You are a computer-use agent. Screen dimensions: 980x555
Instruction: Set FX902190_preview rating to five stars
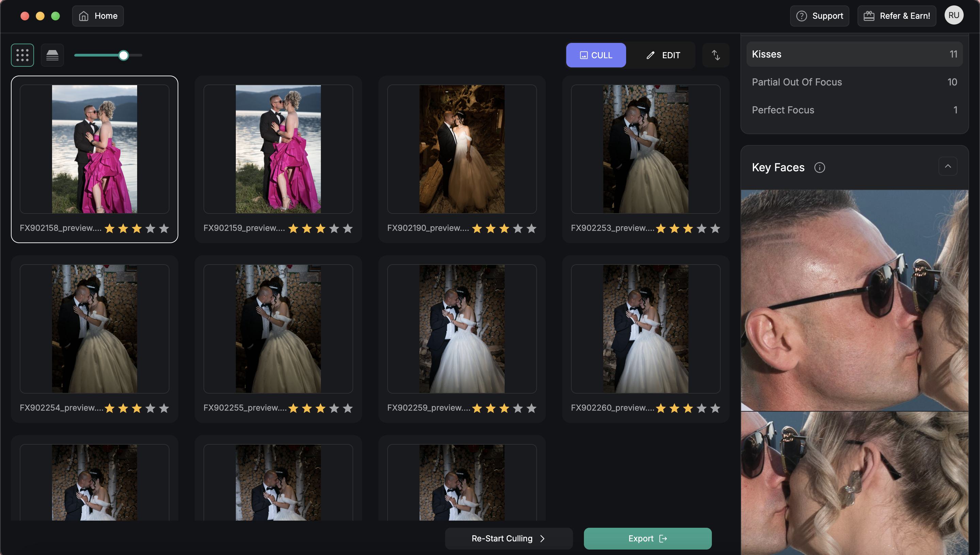(x=531, y=228)
